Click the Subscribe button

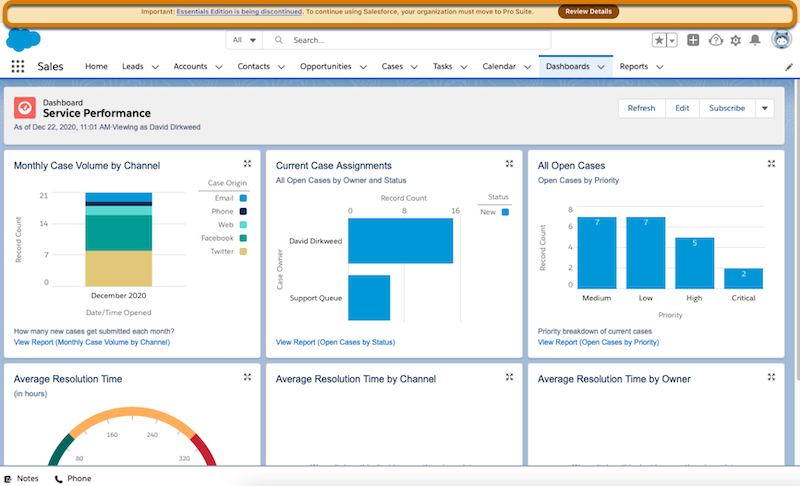pyautogui.click(x=727, y=108)
